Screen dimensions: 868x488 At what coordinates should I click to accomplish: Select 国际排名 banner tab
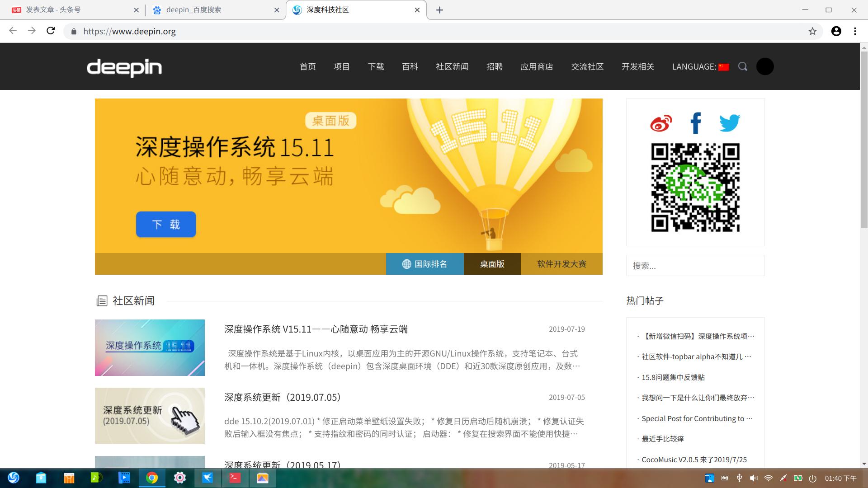click(425, 264)
